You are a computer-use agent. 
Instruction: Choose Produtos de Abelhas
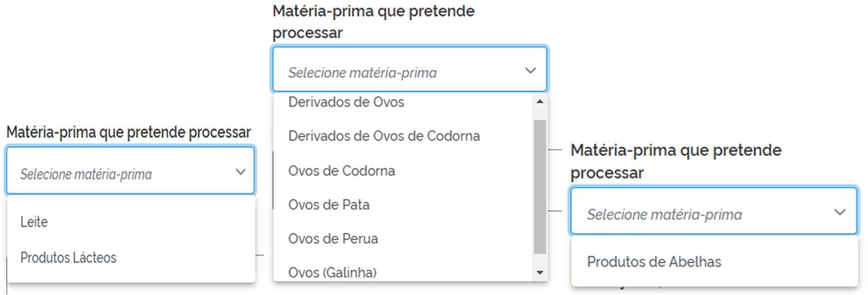654,262
